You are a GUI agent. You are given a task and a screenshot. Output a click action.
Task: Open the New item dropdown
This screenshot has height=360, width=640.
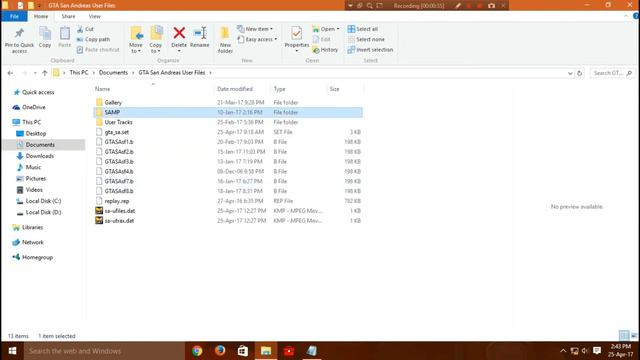[255, 29]
